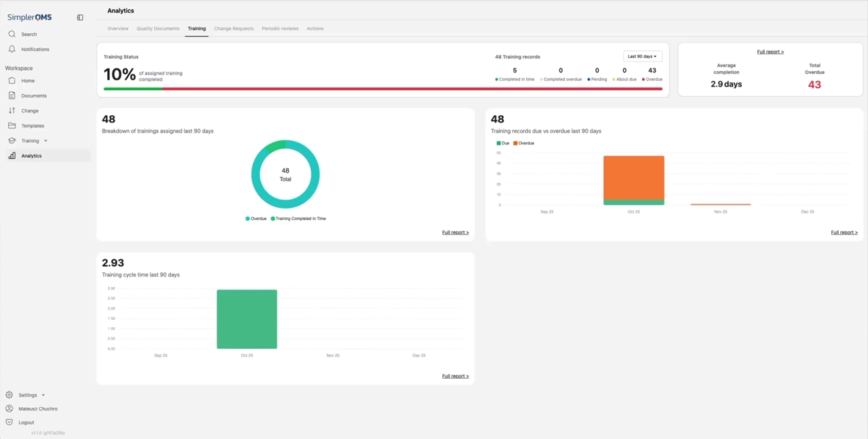Click the Search magnifier icon
Image resolution: width=868 pixels, height=439 pixels.
pyautogui.click(x=12, y=34)
